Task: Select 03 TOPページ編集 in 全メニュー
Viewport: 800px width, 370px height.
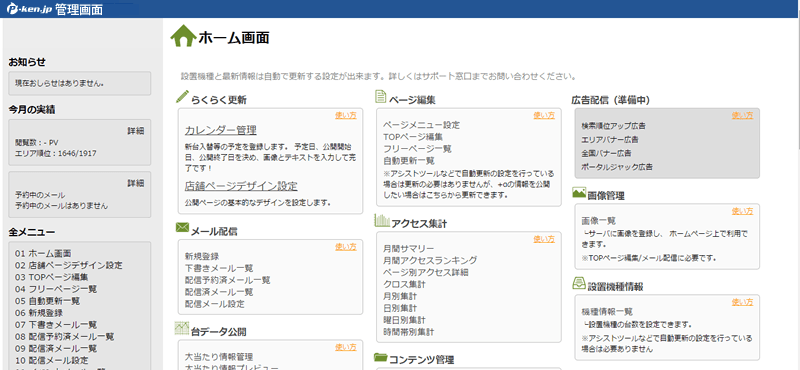Action: (51, 277)
